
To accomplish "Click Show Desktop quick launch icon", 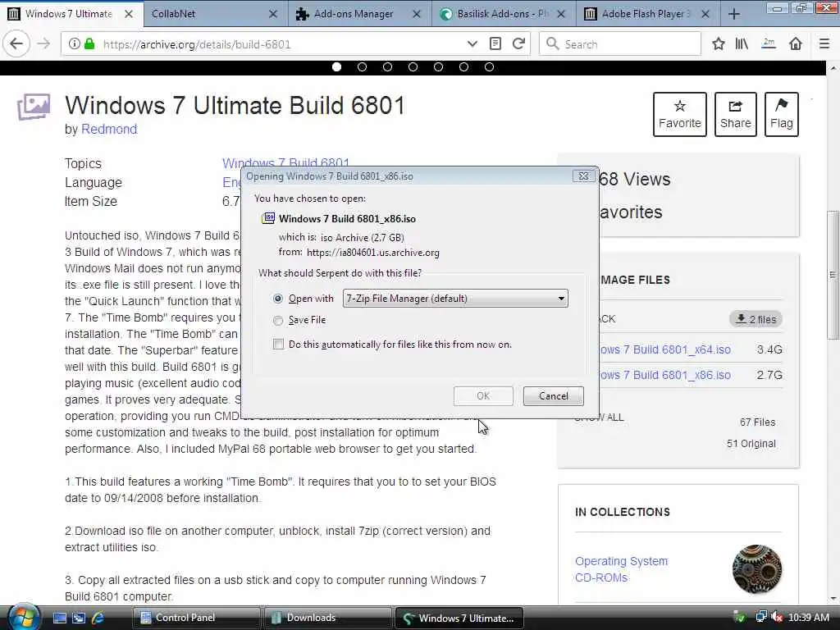I will [59, 618].
